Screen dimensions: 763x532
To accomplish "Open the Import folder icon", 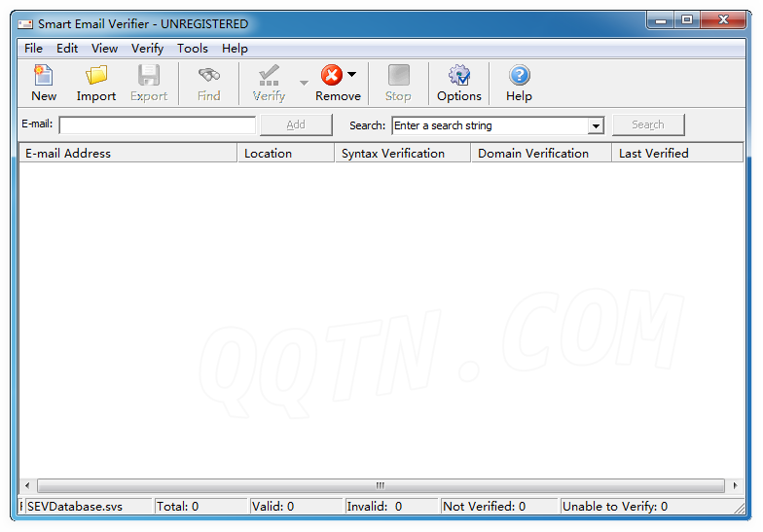I will [x=96, y=76].
